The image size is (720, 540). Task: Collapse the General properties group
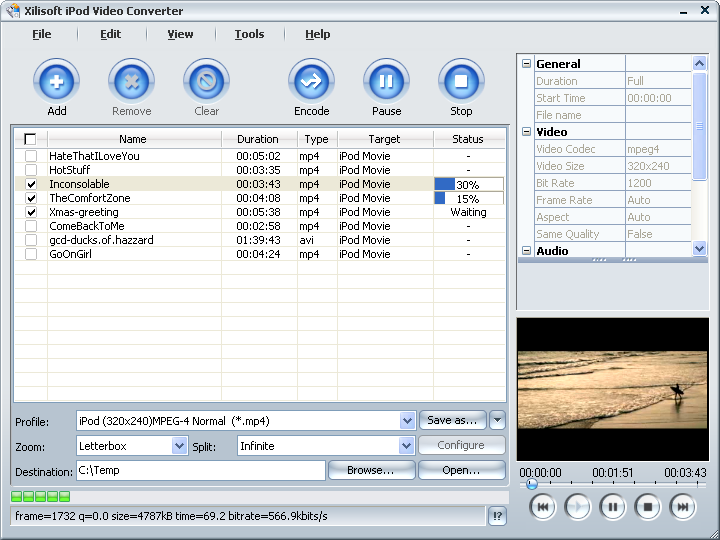pyautogui.click(x=527, y=64)
